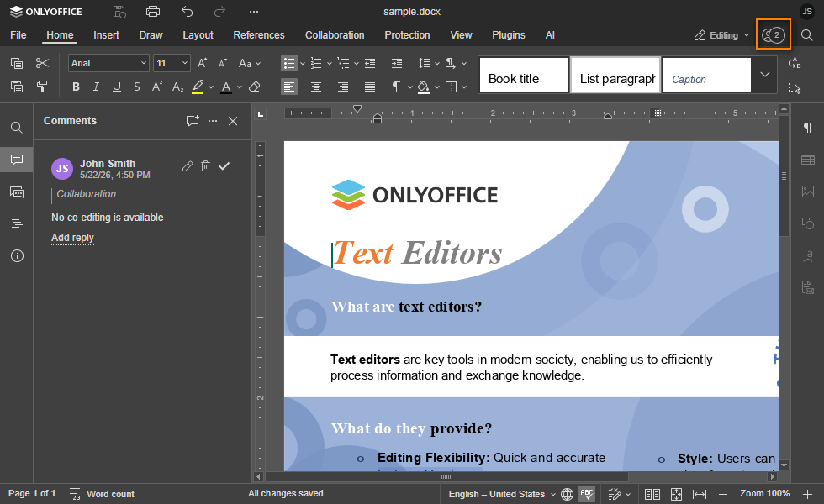Add a new comment via plus bubble icon
Viewport: 824px width, 504px height.
[x=193, y=121]
